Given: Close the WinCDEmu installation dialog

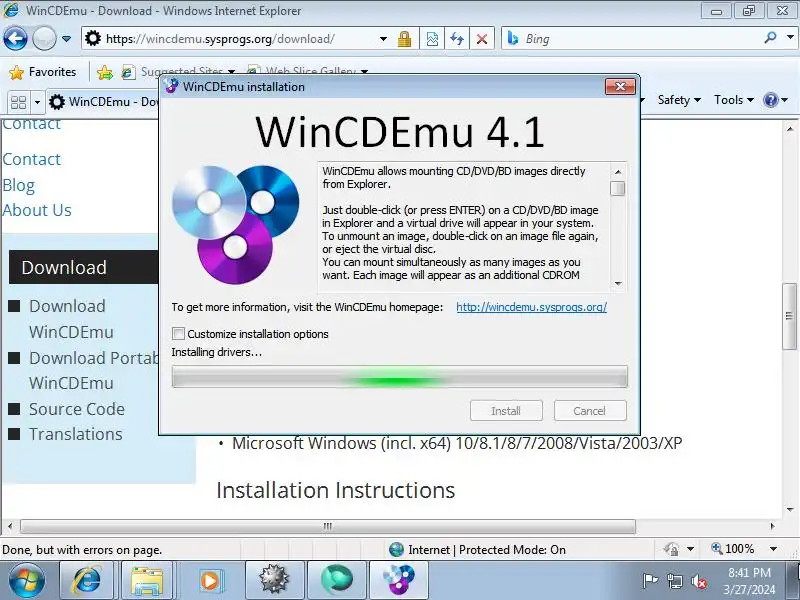Looking at the screenshot, I should pos(620,86).
